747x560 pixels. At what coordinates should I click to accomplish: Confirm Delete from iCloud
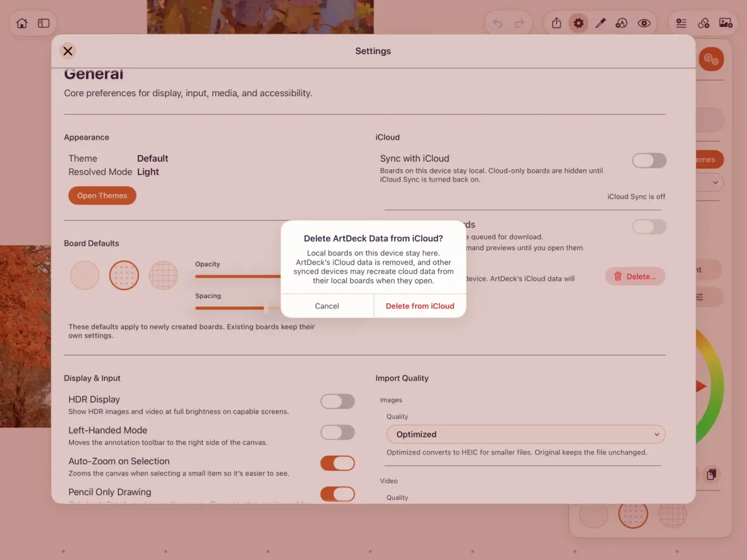click(420, 306)
